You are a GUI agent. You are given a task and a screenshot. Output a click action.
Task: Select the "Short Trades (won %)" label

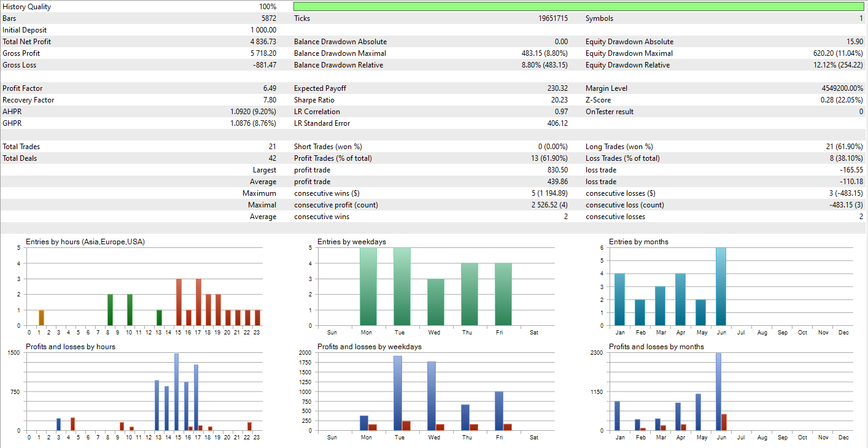328,147
